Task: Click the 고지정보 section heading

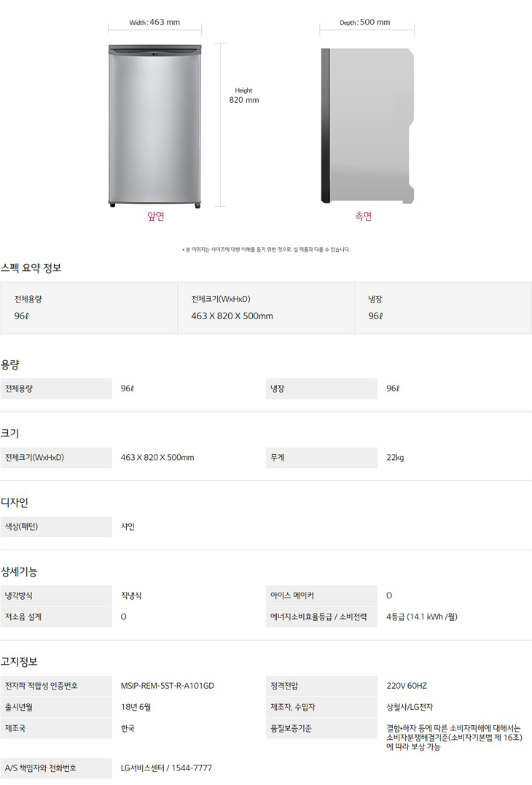Action: tap(20, 662)
